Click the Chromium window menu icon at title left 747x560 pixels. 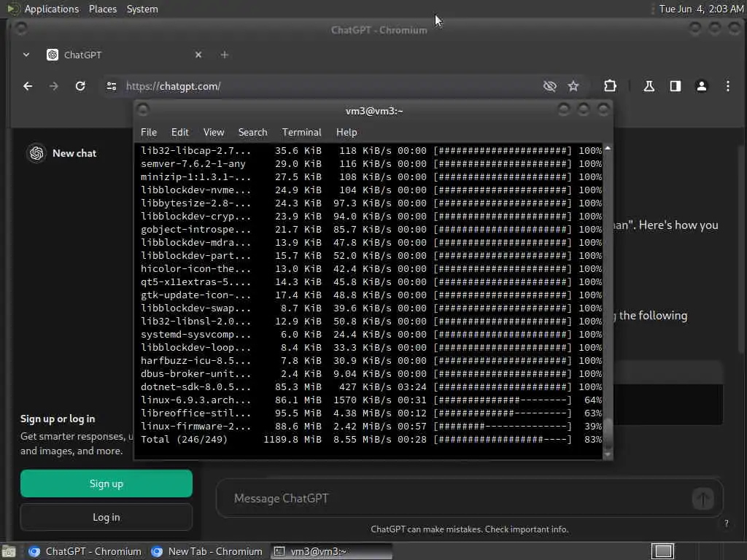point(21,29)
